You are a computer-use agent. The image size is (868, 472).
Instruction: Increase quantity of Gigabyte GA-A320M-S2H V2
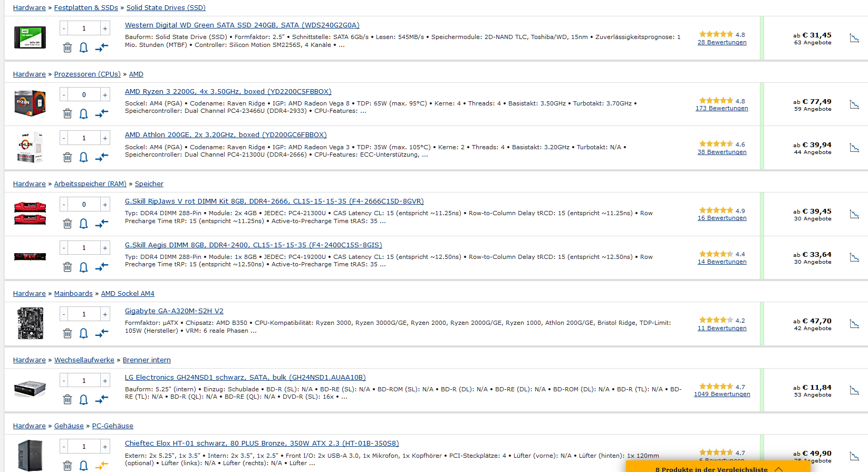tap(105, 314)
